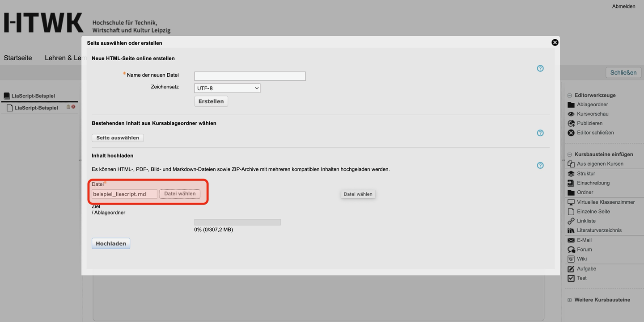Click the Seite auswählen button
The image size is (644, 322).
click(118, 138)
